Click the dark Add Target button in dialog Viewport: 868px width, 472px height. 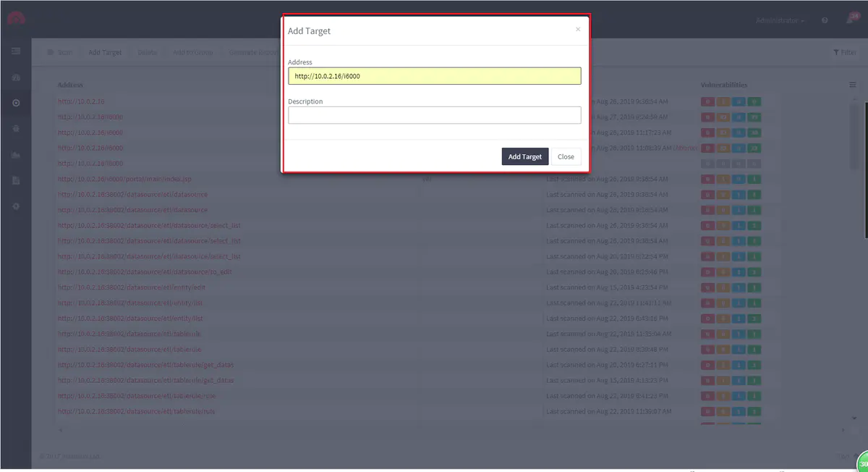(524, 157)
